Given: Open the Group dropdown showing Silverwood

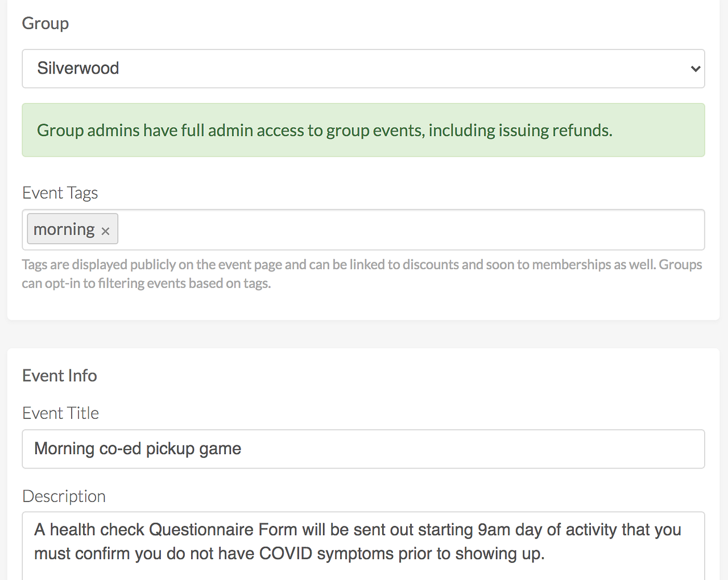Looking at the screenshot, I should tap(363, 69).
